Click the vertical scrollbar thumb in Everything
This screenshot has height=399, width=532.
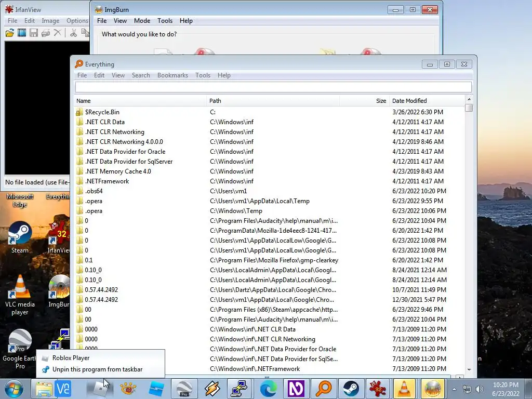click(x=469, y=108)
